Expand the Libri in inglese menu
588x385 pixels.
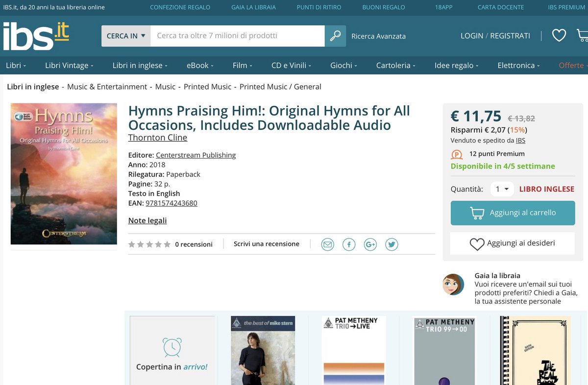pos(140,65)
